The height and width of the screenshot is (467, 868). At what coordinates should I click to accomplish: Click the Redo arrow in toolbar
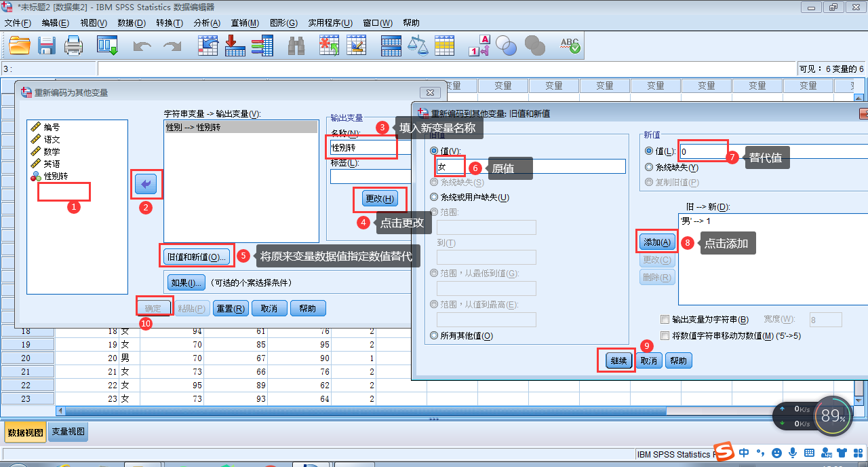(x=172, y=46)
